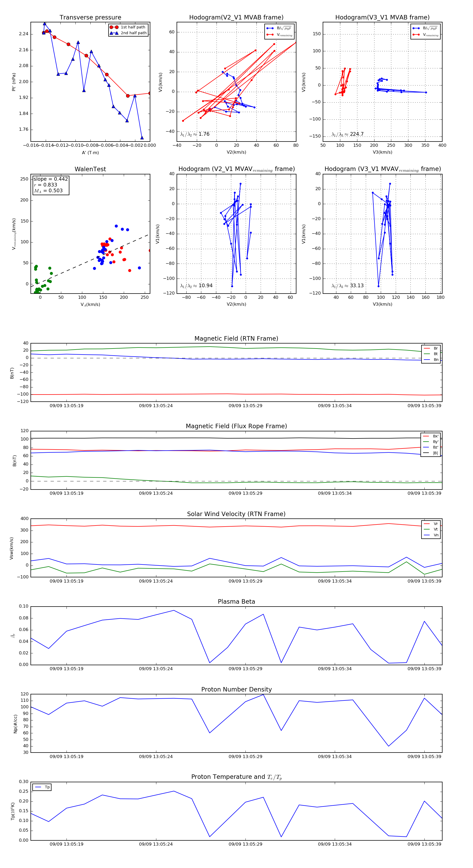Click the 'Hodogram (V2_V1 MVAV remaining frame)' title
This screenshot has height=868, width=473.
pyautogui.click(x=236, y=169)
